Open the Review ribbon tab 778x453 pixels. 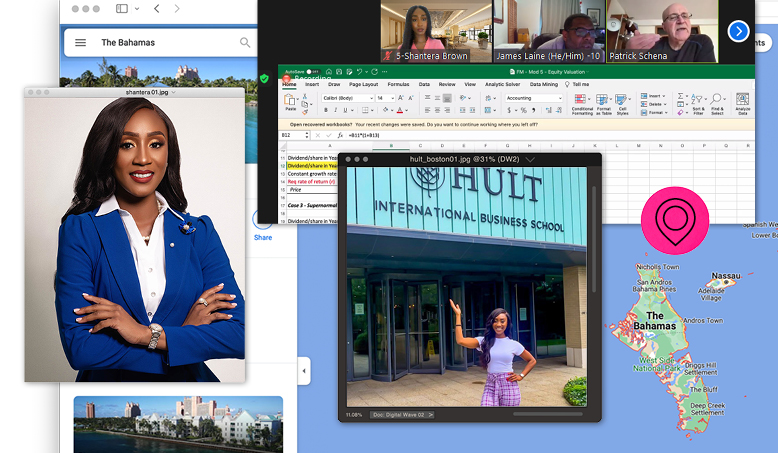[x=447, y=84]
